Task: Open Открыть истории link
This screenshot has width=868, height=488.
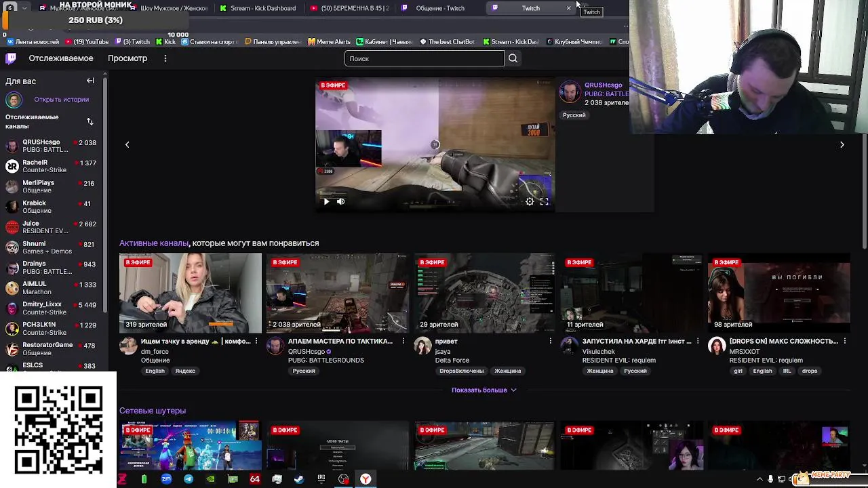Action: click(x=62, y=100)
